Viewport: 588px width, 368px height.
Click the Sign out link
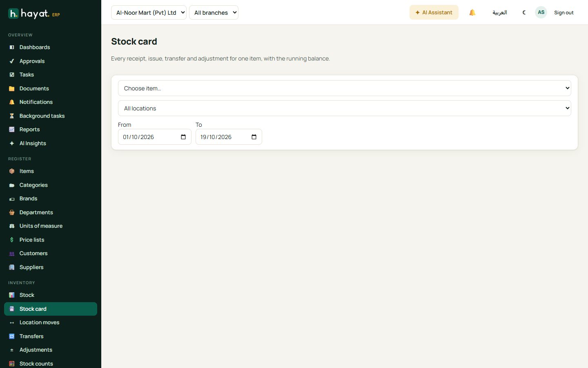563,13
